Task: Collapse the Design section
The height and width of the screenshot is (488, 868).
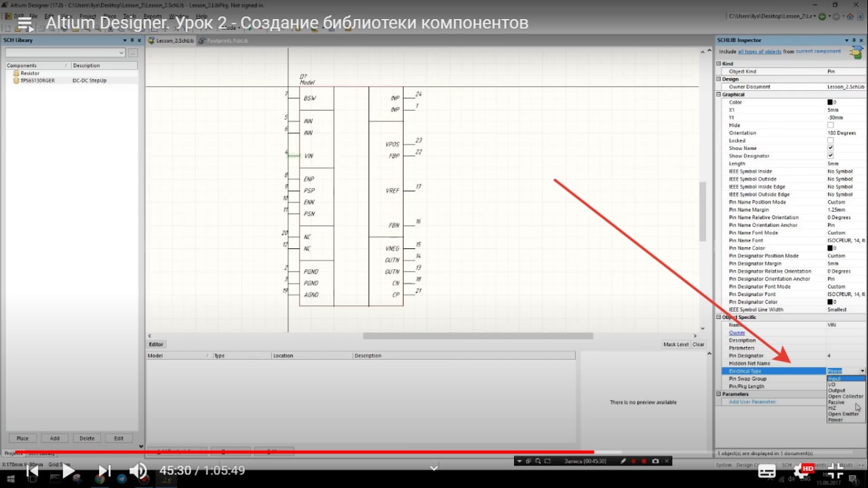Action: (x=719, y=79)
